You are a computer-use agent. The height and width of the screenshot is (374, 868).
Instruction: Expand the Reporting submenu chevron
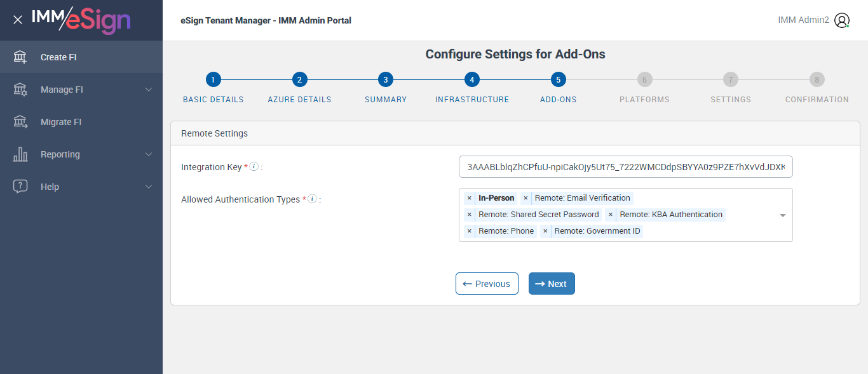149,154
